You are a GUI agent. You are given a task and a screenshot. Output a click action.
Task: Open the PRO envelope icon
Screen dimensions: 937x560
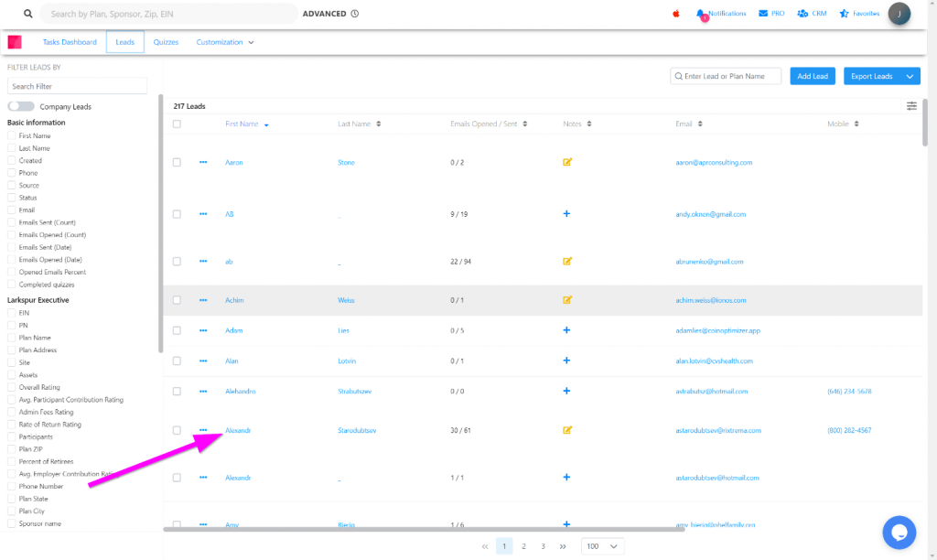point(762,14)
